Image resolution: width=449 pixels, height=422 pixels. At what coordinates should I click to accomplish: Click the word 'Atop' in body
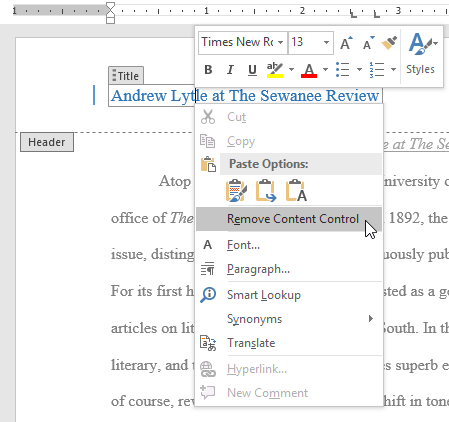coord(175,182)
